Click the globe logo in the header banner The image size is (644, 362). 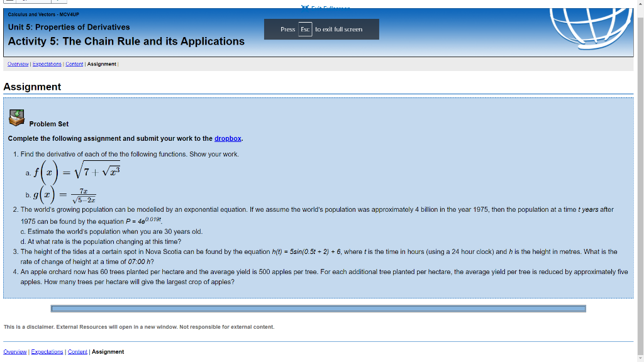tap(591, 28)
